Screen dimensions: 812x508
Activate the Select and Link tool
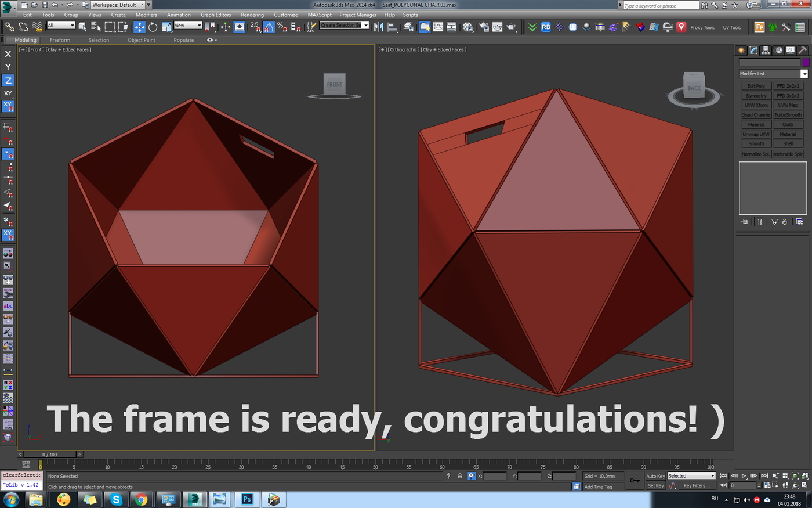click(x=10, y=27)
